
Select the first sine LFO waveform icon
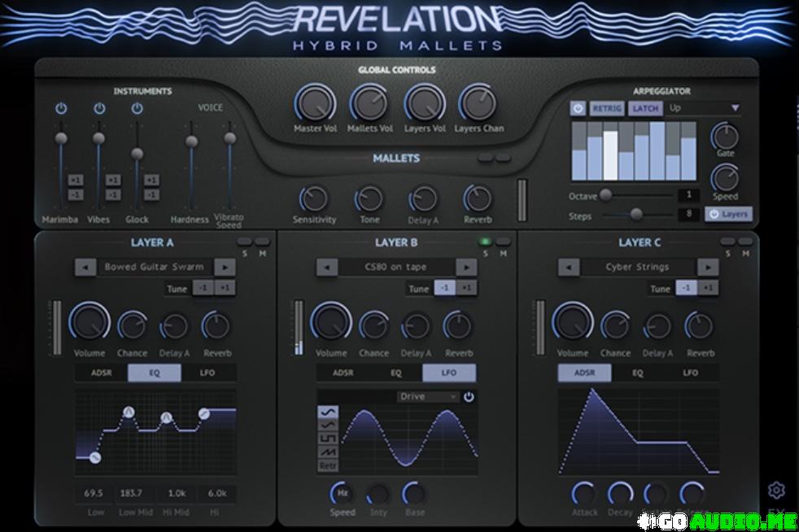point(328,412)
